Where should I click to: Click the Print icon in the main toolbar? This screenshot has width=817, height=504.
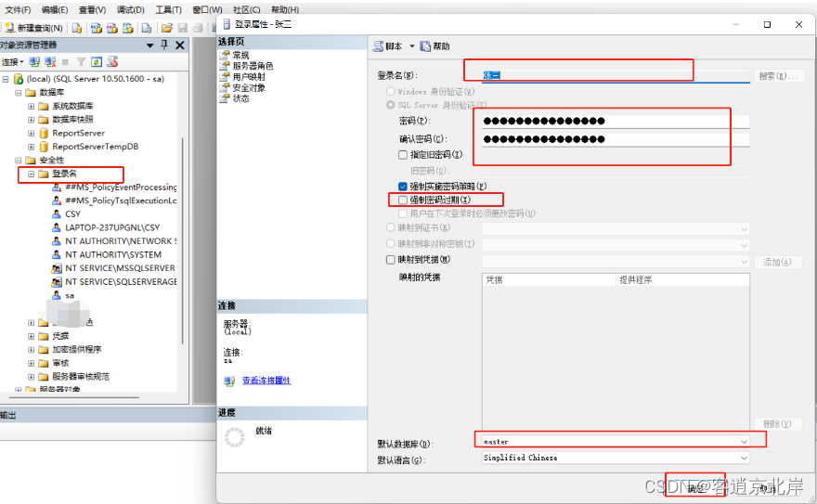point(198,28)
